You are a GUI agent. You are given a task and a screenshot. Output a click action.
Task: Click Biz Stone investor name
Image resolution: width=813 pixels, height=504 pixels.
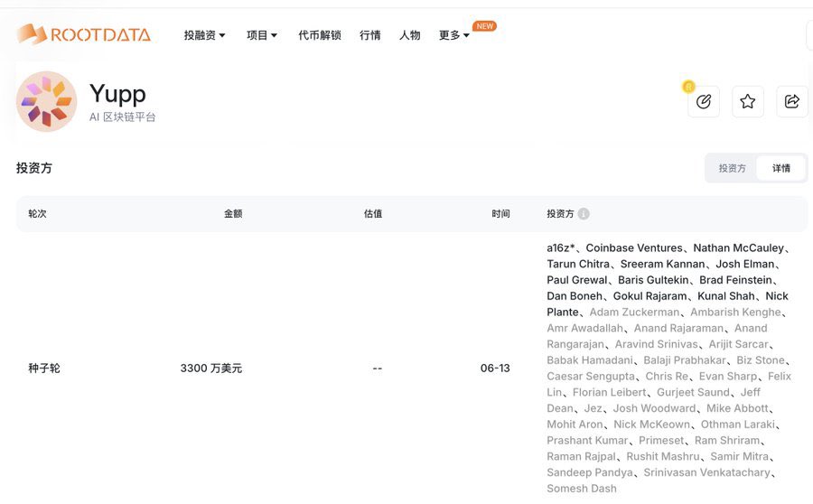[760, 360]
